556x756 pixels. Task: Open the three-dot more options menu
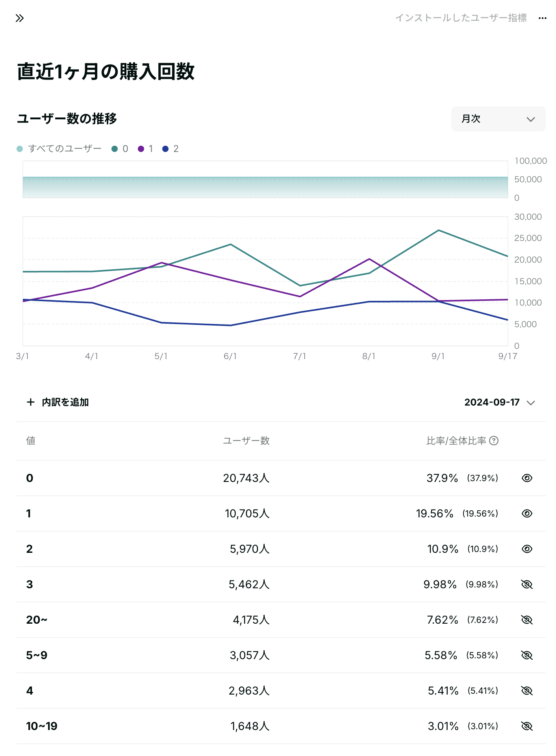[x=543, y=18]
